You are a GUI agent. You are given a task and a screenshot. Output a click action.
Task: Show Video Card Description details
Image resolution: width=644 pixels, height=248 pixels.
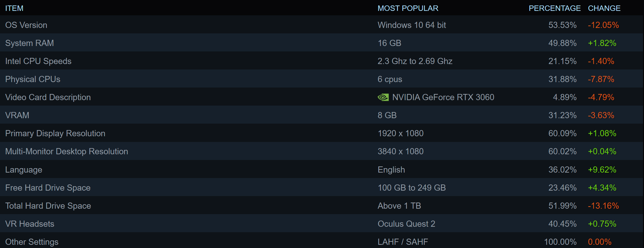click(x=48, y=97)
